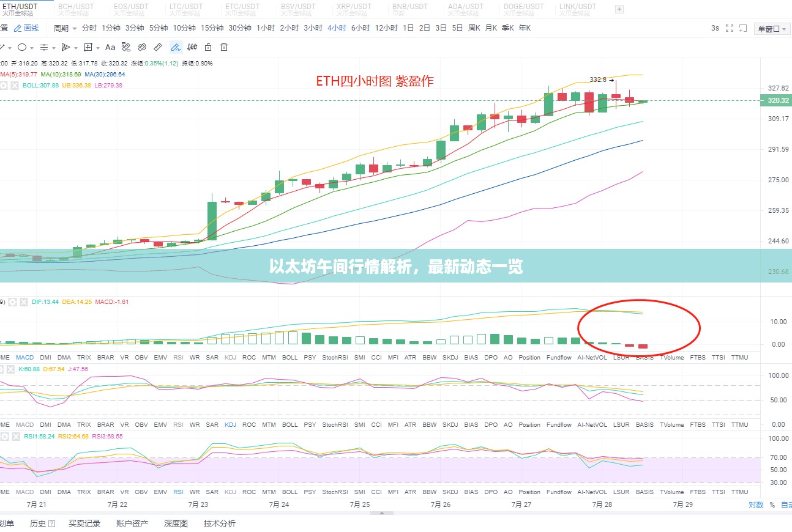Open the 技术分析 bottom tab
The height and width of the screenshot is (532, 792).
[x=219, y=523]
